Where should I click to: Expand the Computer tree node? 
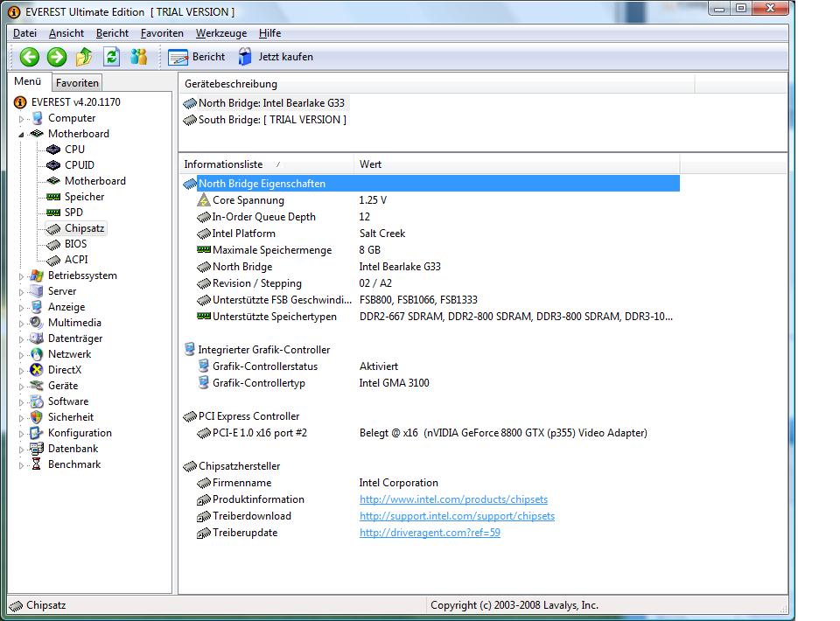(21, 119)
